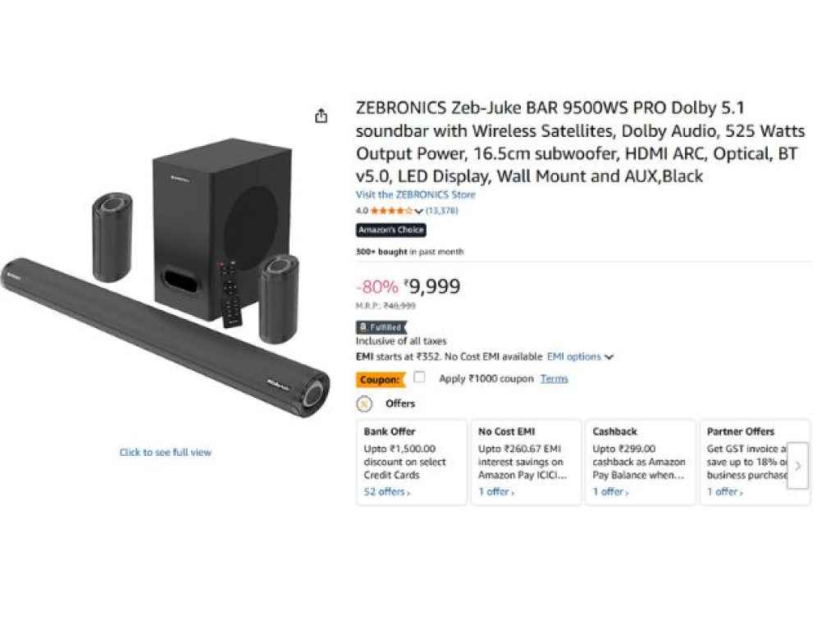The height and width of the screenshot is (620, 840).
Task: Open the No Cost EMI offer details
Action: [493, 491]
